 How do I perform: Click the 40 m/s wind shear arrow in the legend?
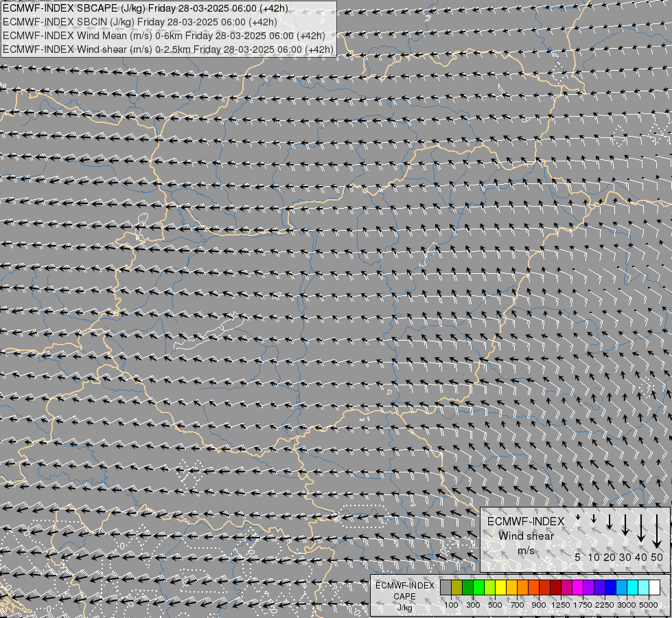[641, 528]
